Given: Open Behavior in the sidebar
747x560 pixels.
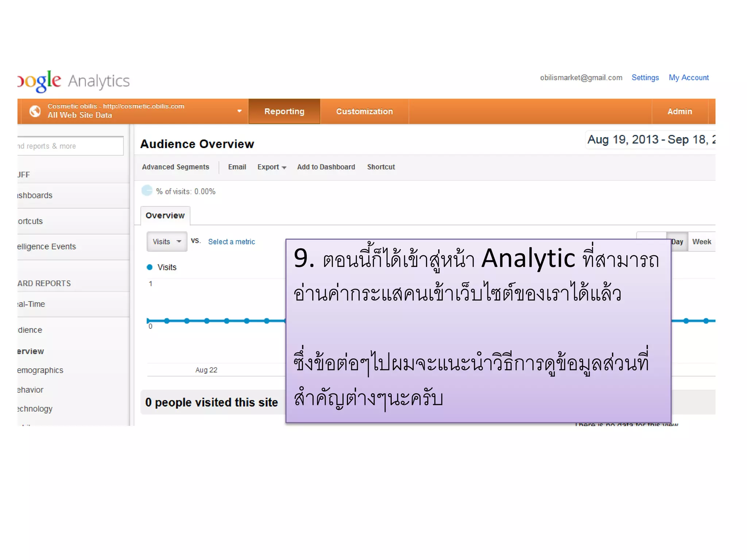Looking at the screenshot, I should [31, 390].
